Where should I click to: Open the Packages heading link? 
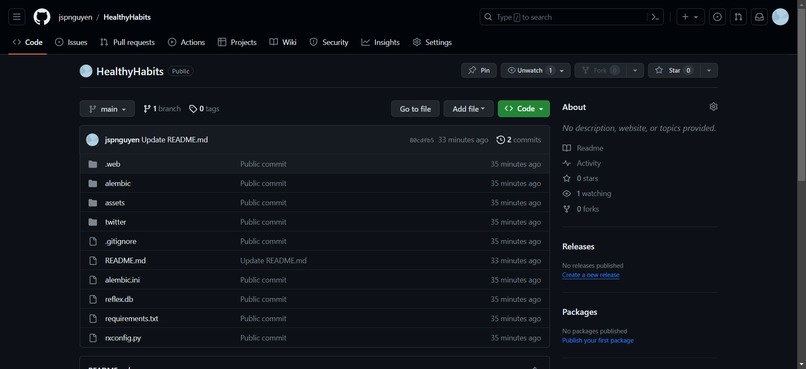point(580,312)
